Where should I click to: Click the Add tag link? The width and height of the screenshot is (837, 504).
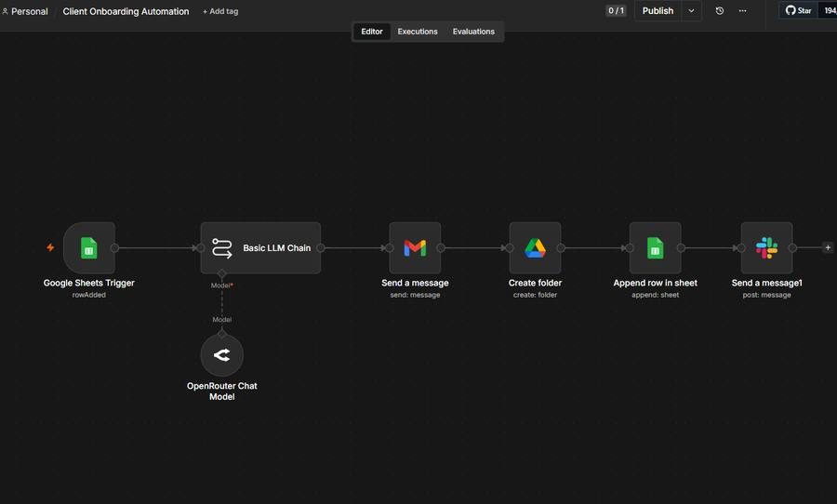pos(220,11)
